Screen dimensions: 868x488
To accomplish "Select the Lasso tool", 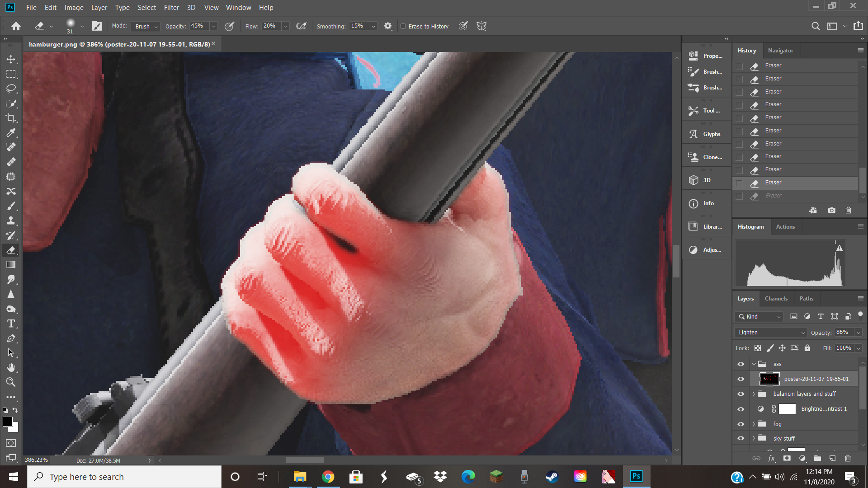I will tap(11, 89).
